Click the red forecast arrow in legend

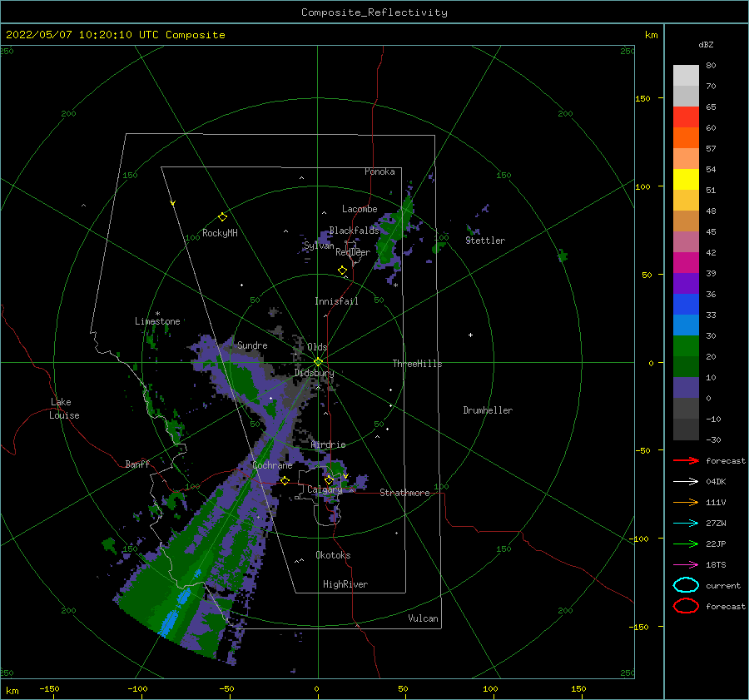pyautogui.click(x=686, y=460)
